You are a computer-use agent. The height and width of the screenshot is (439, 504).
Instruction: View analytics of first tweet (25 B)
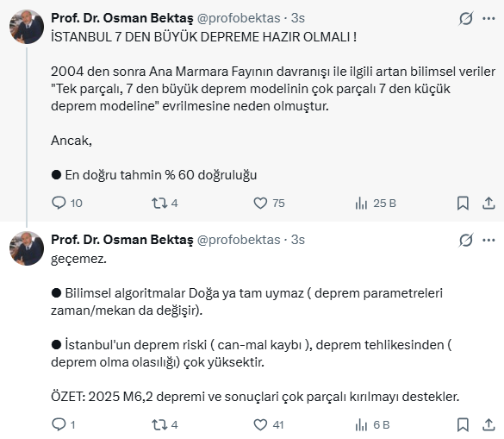coord(376,203)
